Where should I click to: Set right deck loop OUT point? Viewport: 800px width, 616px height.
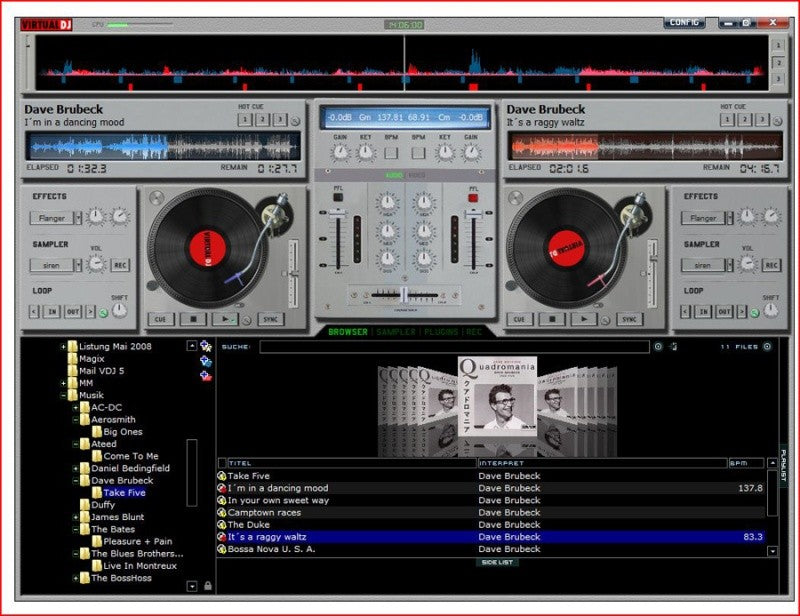click(x=724, y=312)
